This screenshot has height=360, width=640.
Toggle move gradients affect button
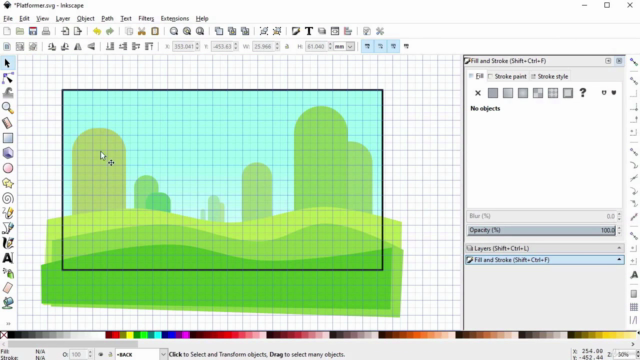393,47
